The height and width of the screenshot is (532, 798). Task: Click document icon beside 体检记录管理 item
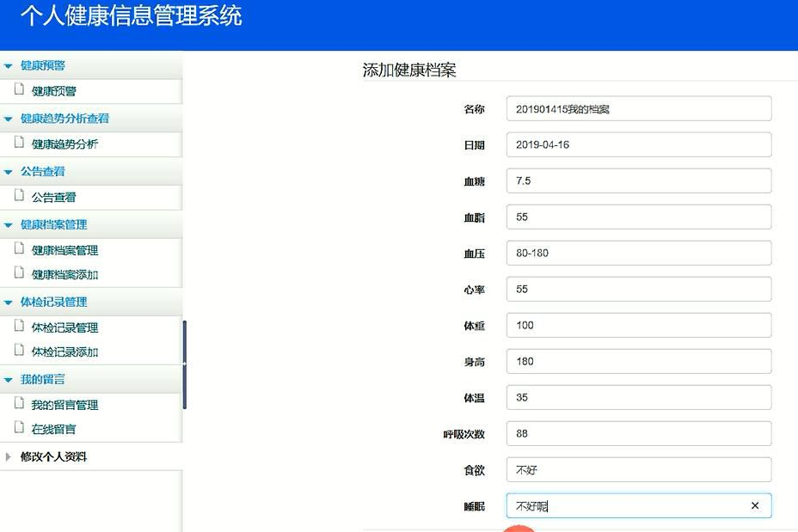click(x=19, y=326)
